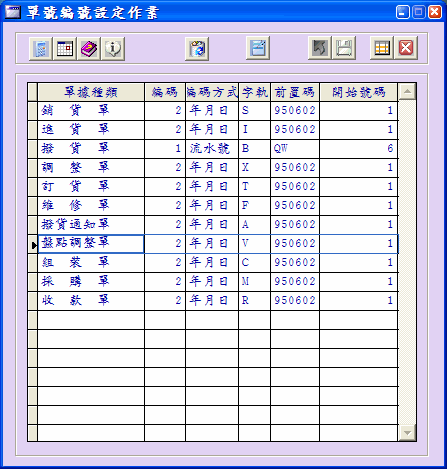Select the 流水號 encoding method cell
The height and width of the screenshot is (469, 447).
[212, 149]
